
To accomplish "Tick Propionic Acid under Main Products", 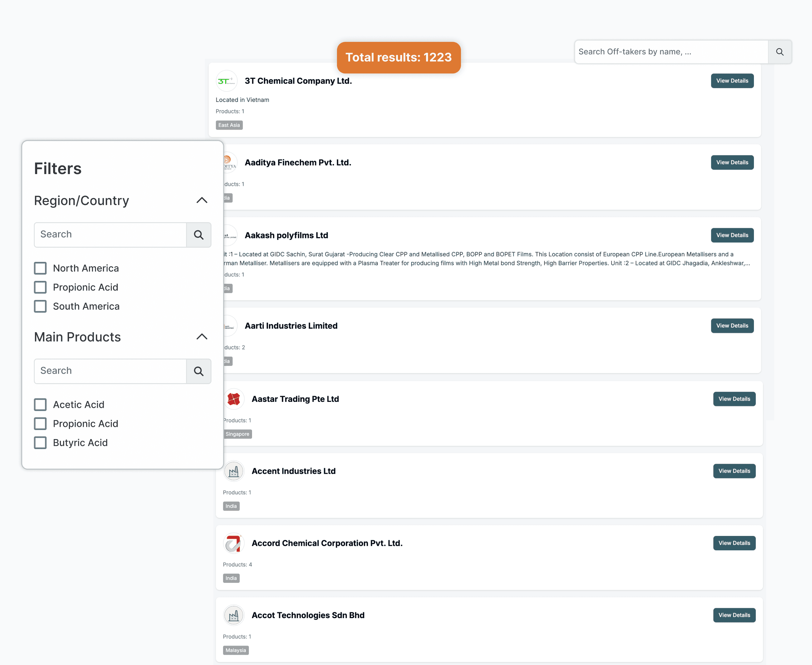I will tap(40, 424).
